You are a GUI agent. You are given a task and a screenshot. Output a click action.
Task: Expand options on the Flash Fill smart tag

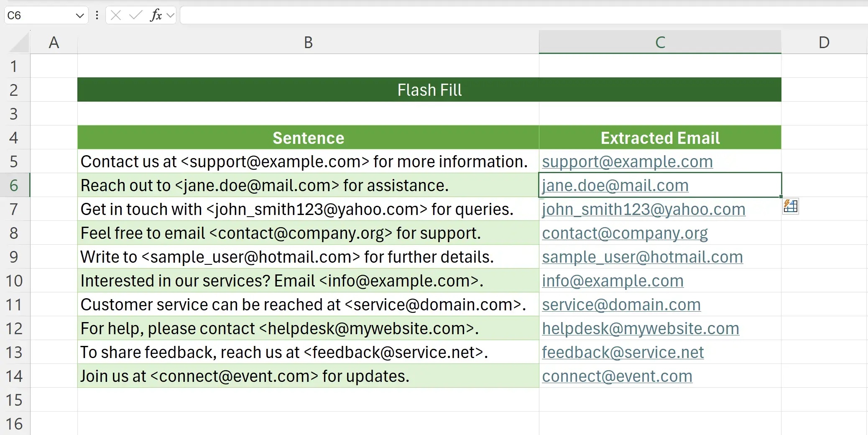pos(790,206)
